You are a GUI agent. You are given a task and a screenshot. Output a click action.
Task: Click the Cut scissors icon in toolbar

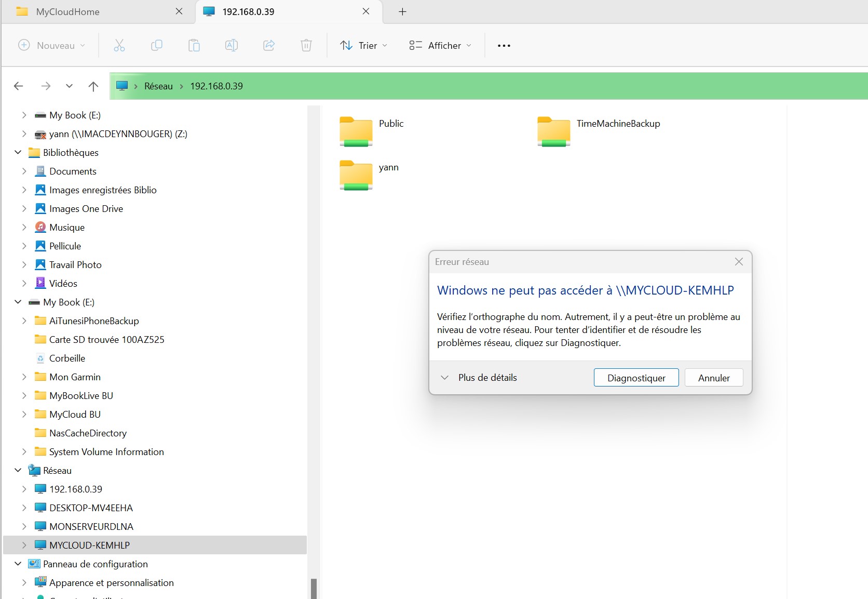pos(119,45)
